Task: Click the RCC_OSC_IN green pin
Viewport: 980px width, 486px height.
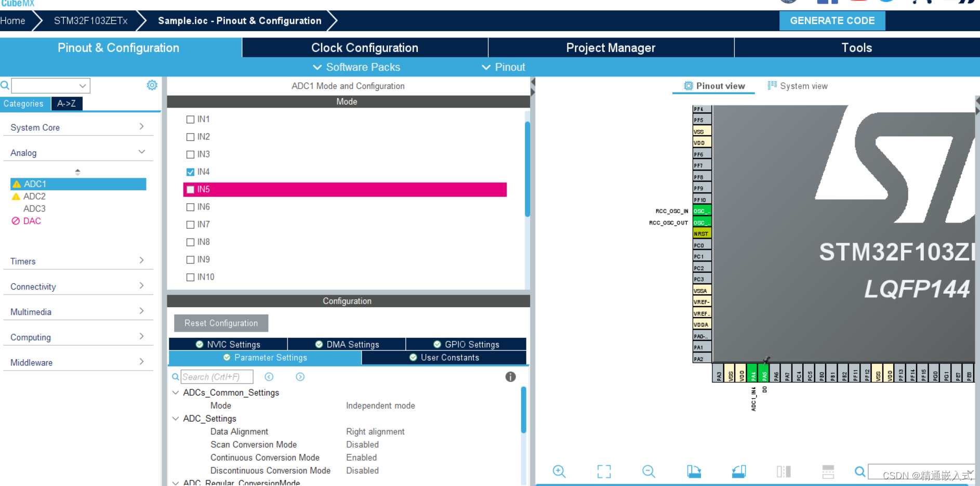Action: (x=702, y=211)
